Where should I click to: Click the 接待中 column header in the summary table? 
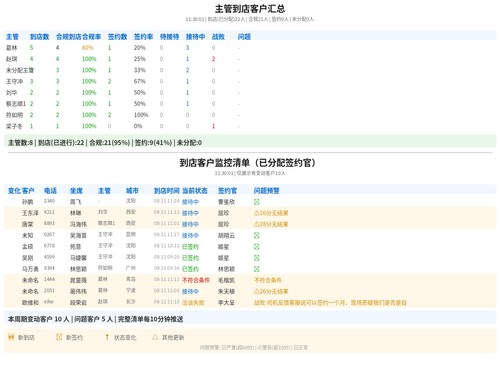[195, 37]
